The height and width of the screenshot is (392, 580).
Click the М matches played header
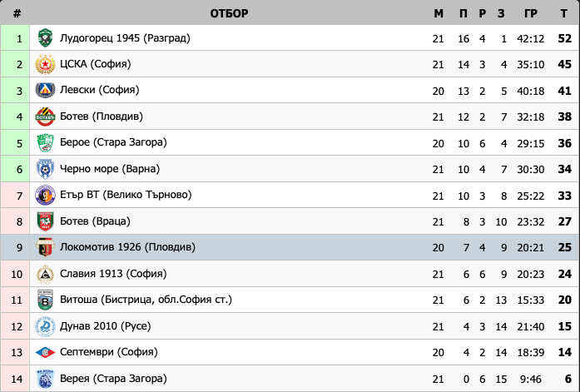pyautogui.click(x=439, y=13)
